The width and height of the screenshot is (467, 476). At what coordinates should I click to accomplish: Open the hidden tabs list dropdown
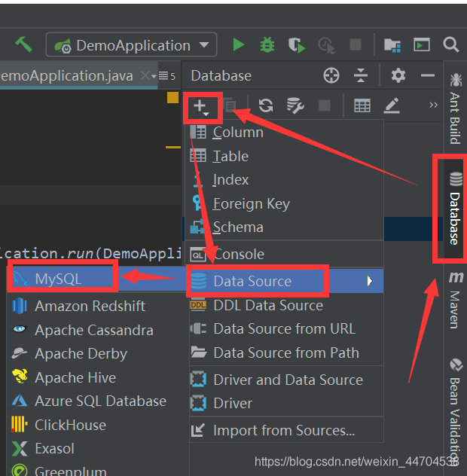click(x=166, y=75)
